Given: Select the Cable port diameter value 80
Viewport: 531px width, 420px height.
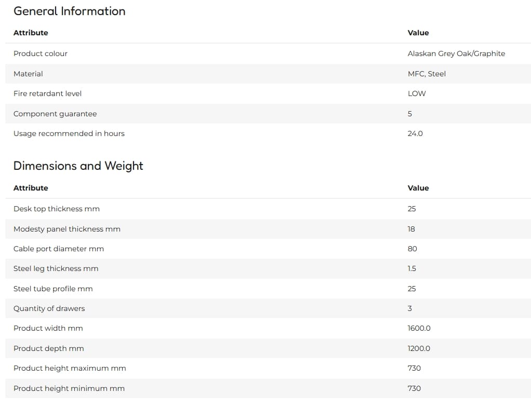Looking at the screenshot, I should pos(412,249).
